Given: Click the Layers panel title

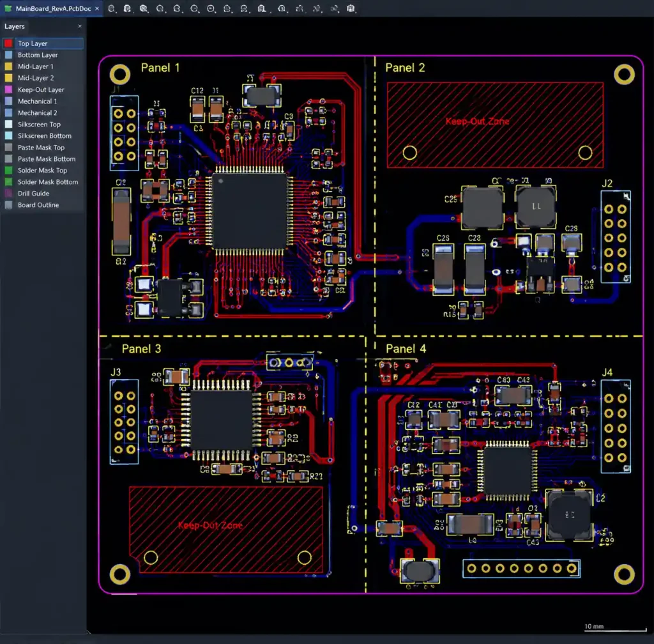Looking at the screenshot, I should [15, 26].
